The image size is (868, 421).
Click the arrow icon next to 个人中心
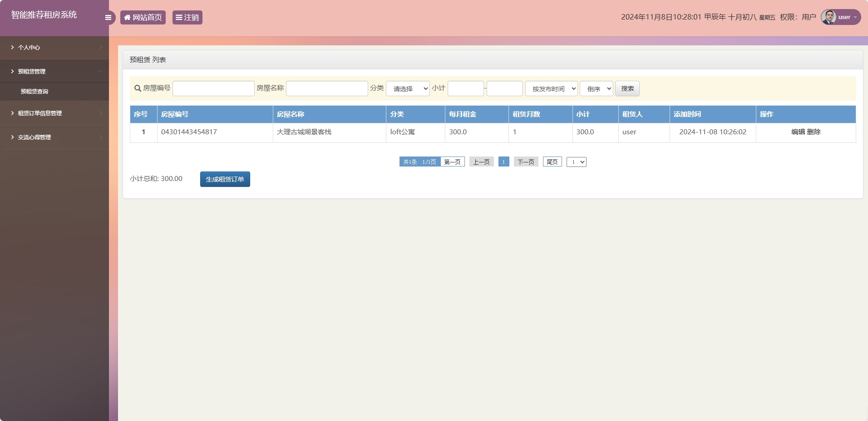click(x=100, y=47)
